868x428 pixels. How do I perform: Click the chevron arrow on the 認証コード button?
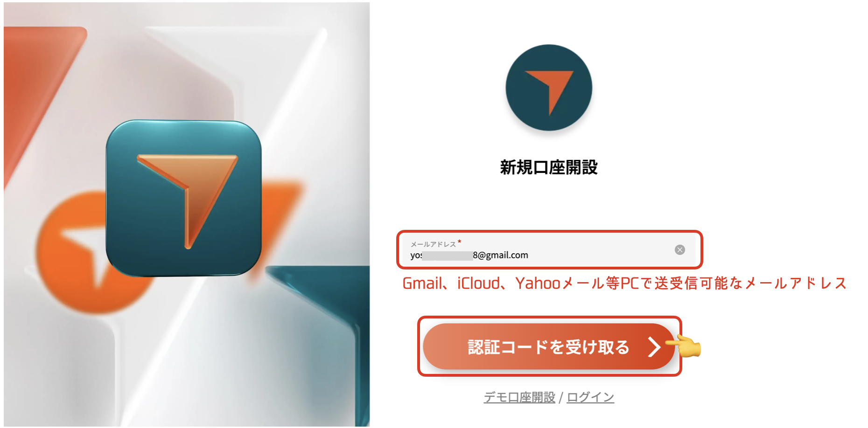[x=655, y=347]
